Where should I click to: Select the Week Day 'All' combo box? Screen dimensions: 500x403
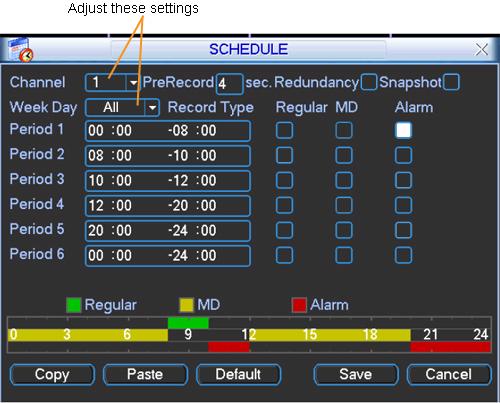122,108
